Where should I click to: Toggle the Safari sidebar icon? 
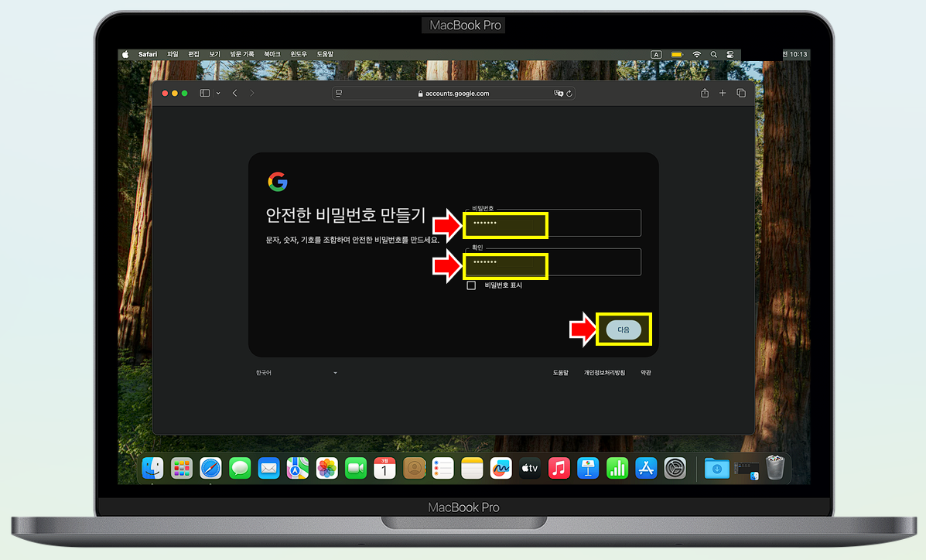(x=204, y=94)
